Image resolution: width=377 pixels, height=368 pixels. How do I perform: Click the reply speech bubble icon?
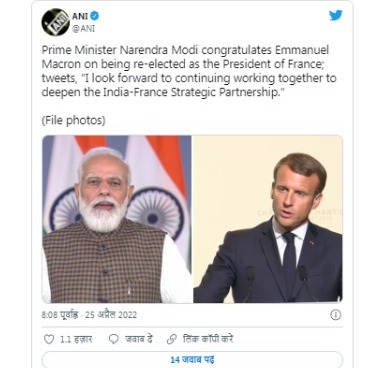coord(114,339)
